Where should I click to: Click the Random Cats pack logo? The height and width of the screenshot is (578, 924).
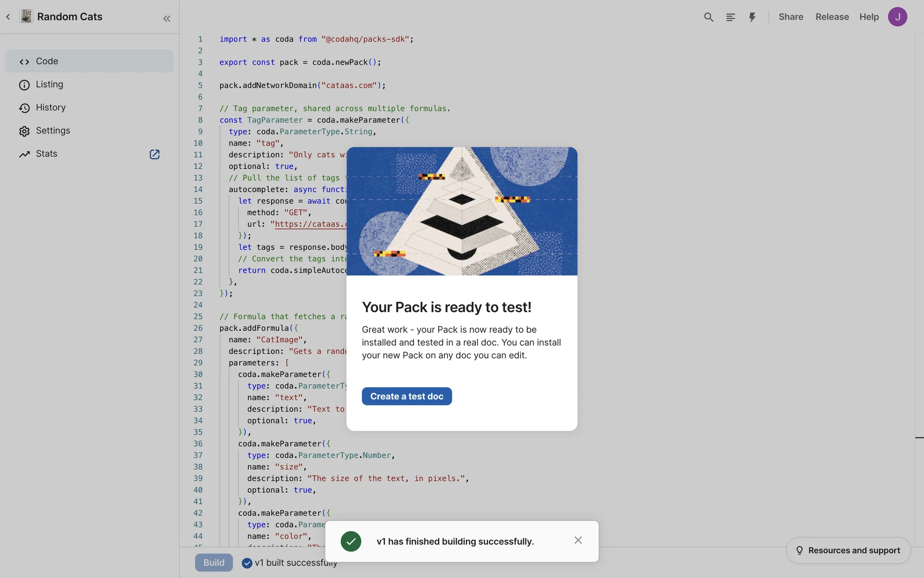click(x=26, y=17)
